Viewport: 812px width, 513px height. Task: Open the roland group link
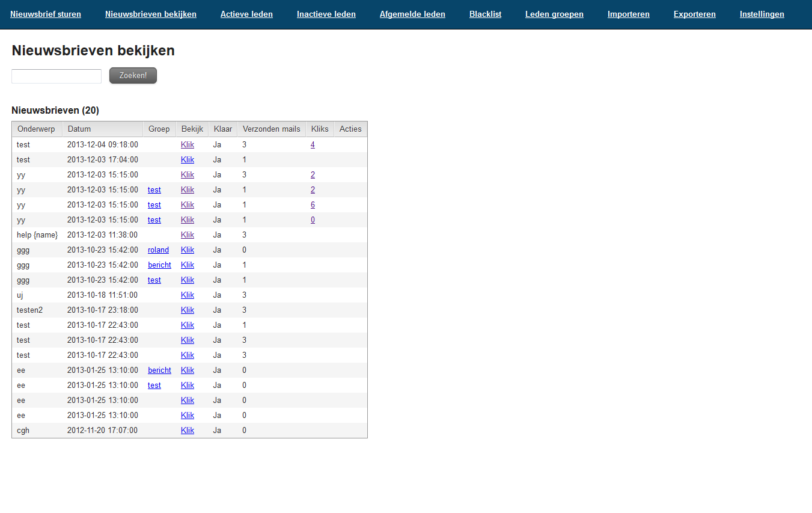158,250
